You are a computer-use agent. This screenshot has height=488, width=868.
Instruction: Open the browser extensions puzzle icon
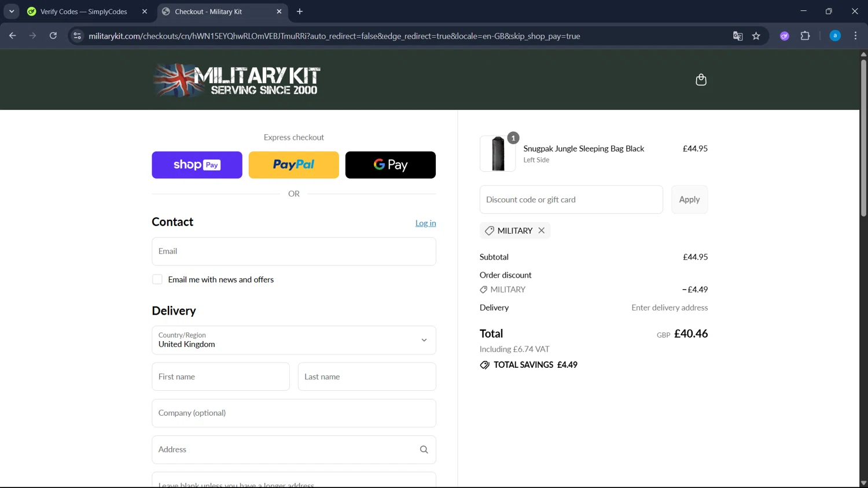click(805, 36)
